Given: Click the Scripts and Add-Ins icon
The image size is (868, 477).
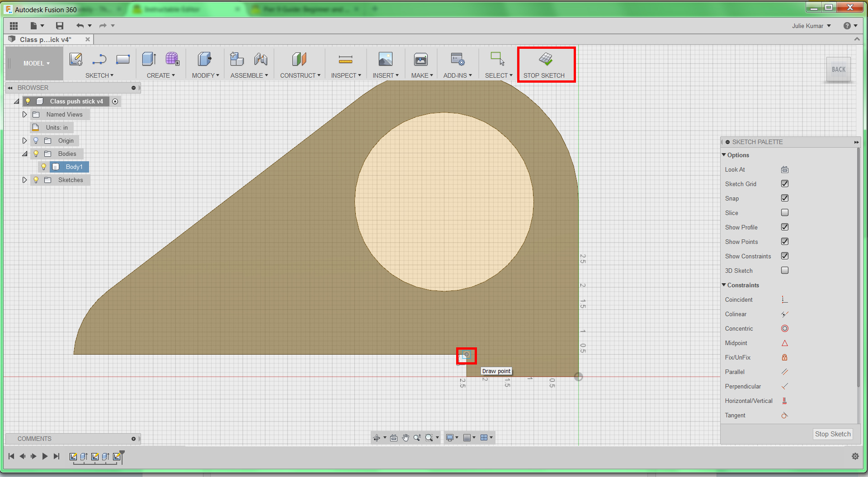Looking at the screenshot, I should tap(458, 59).
